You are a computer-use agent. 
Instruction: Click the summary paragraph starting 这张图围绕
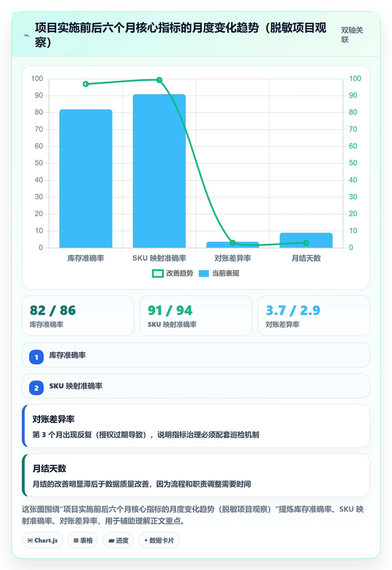[x=193, y=515]
